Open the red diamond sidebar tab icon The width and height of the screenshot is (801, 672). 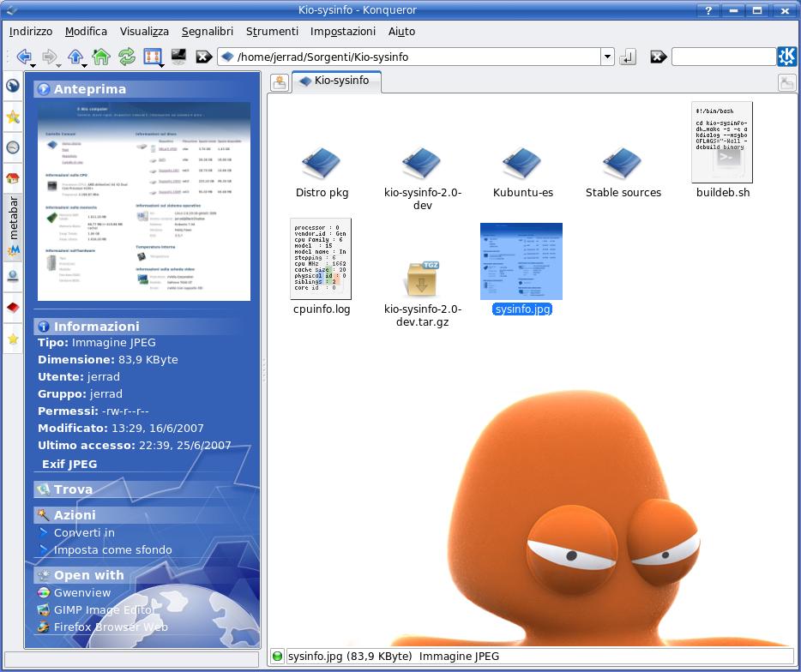coord(13,308)
